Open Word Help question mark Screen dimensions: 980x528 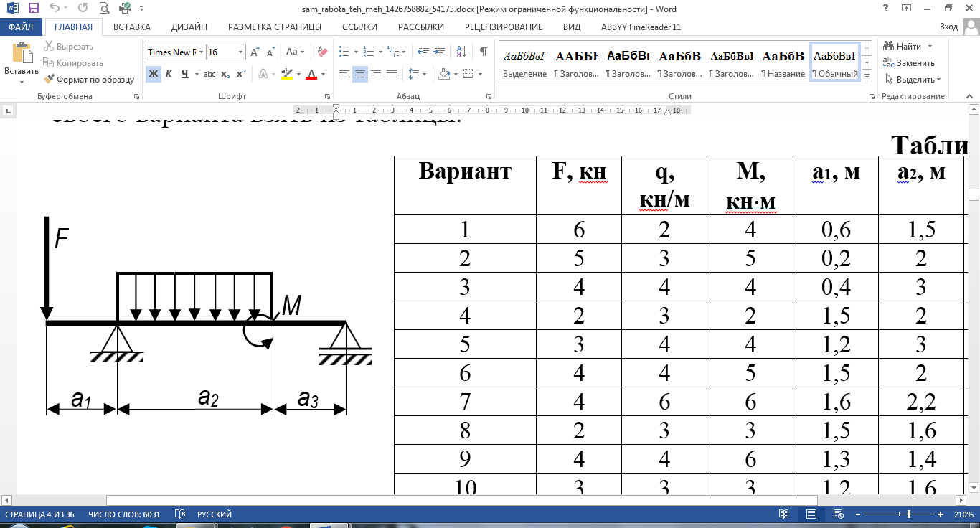click(x=885, y=9)
